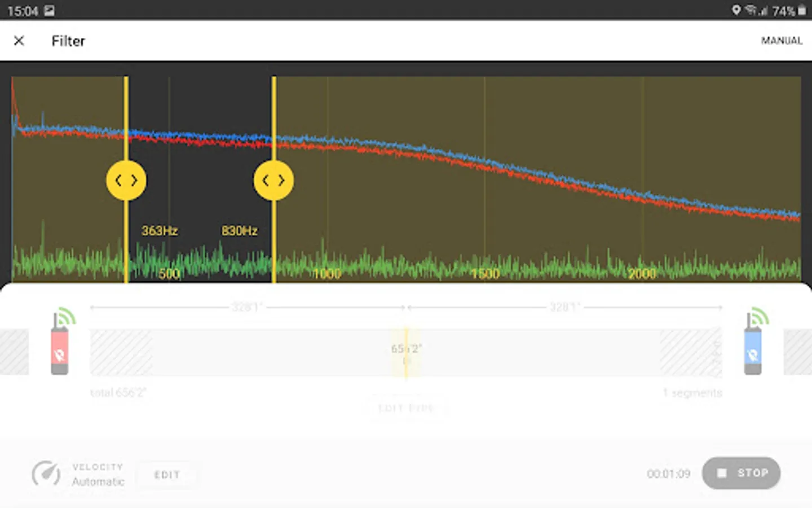Image resolution: width=812 pixels, height=508 pixels.
Task: Tap the location pin icon in the status bar
Action: [736, 9]
